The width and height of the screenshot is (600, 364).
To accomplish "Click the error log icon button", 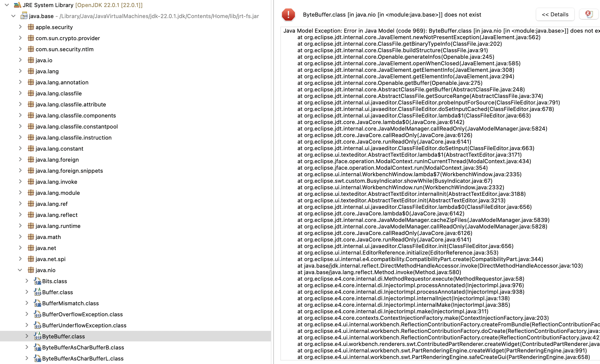I will pos(589,14).
